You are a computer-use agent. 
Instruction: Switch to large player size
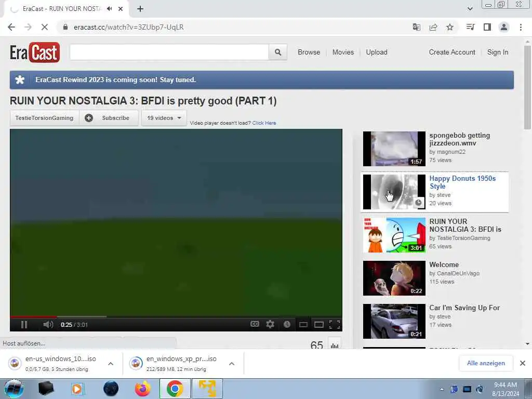319,325
